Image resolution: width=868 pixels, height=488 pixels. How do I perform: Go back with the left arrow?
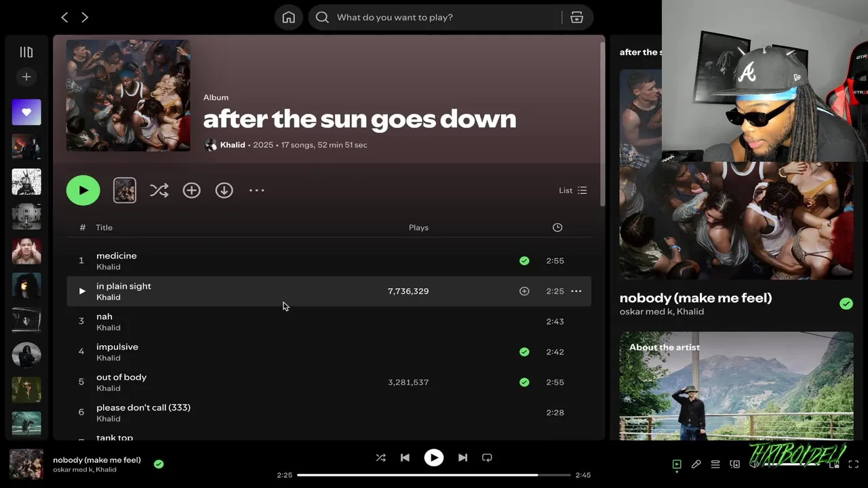point(64,17)
